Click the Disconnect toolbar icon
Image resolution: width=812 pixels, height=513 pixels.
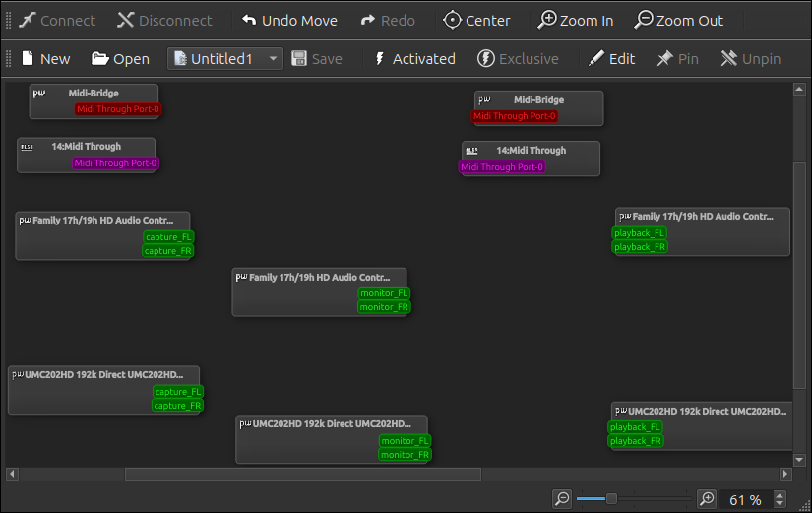tap(126, 20)
